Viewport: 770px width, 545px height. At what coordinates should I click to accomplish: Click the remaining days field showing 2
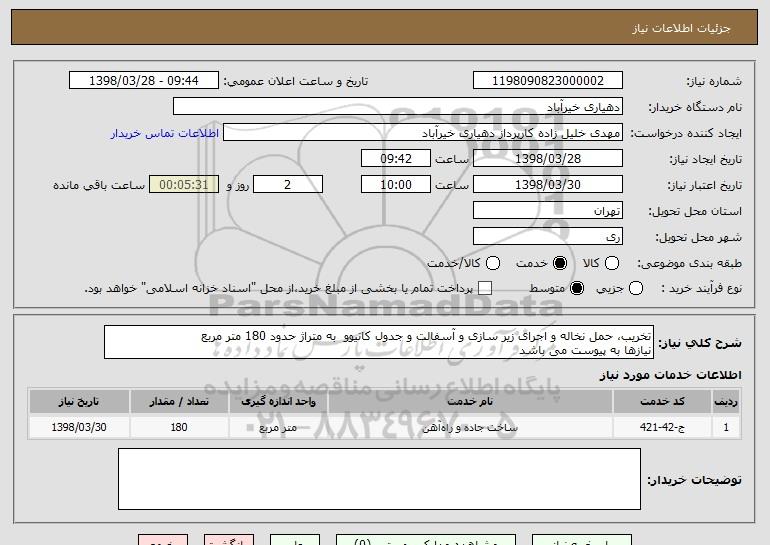coord(288,185)
